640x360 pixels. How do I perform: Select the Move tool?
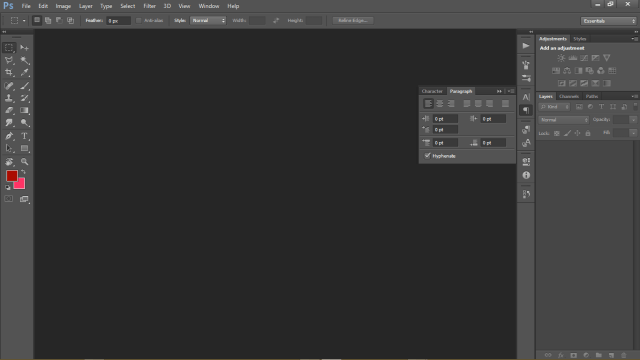point(24,48)
